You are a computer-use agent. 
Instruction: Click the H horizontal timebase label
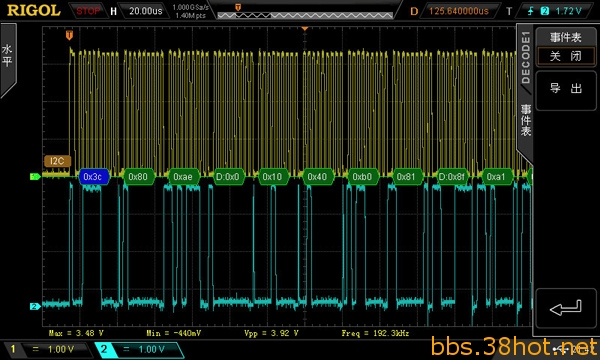click(113, 11)
